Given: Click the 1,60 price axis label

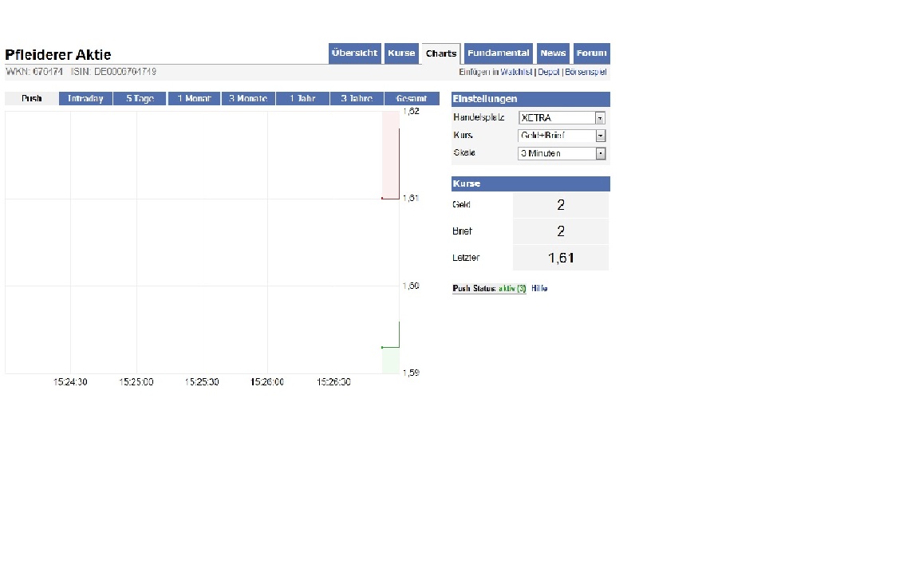Looking at the screenshot, I should tap(411, 286).
